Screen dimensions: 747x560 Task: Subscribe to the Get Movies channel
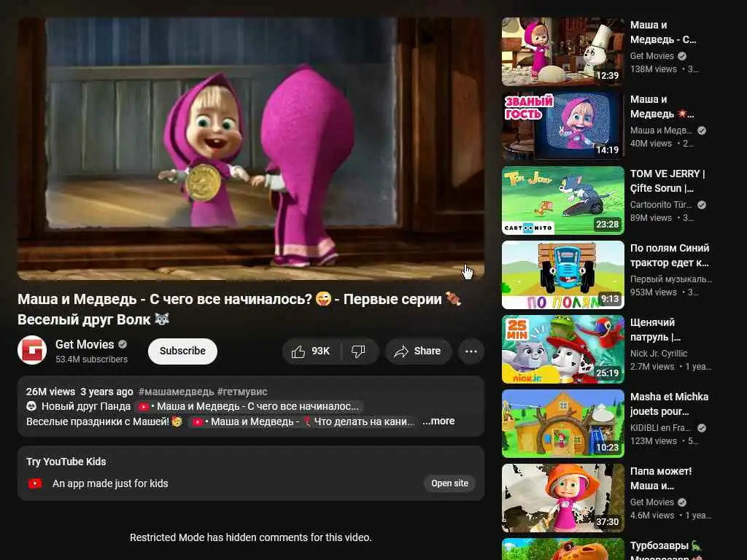pos(182,351)
